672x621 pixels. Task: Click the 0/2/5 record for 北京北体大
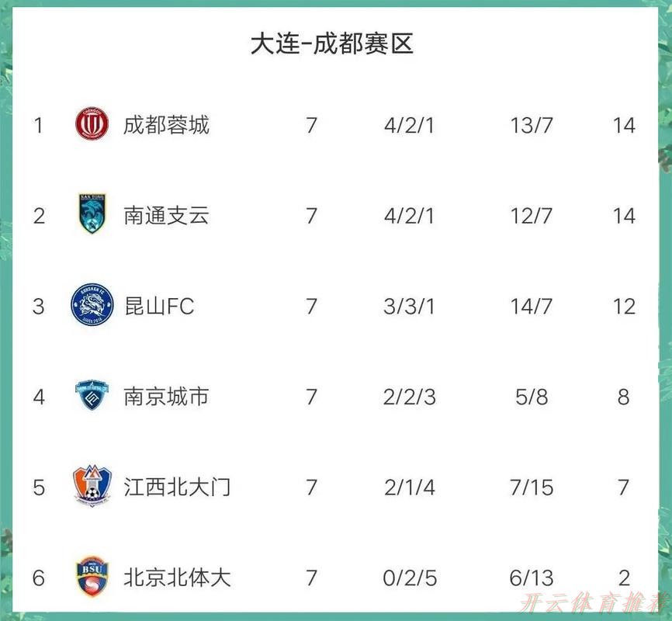(409, 578)
